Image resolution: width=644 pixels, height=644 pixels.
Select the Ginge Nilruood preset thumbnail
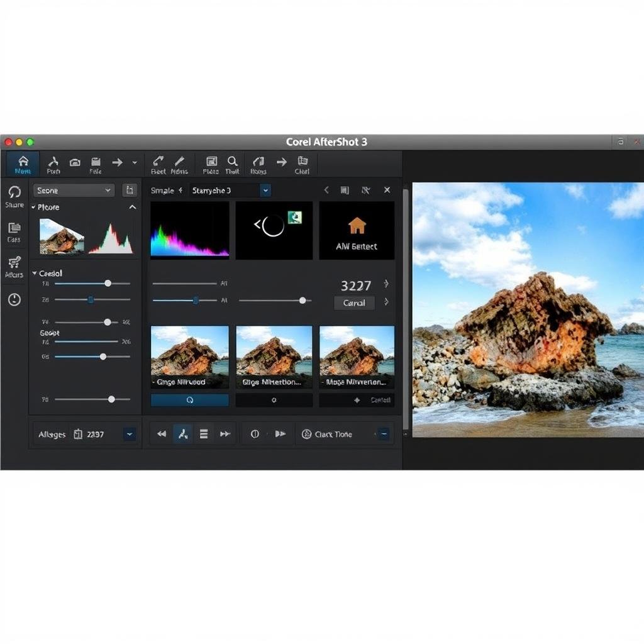tap(190, 357)
